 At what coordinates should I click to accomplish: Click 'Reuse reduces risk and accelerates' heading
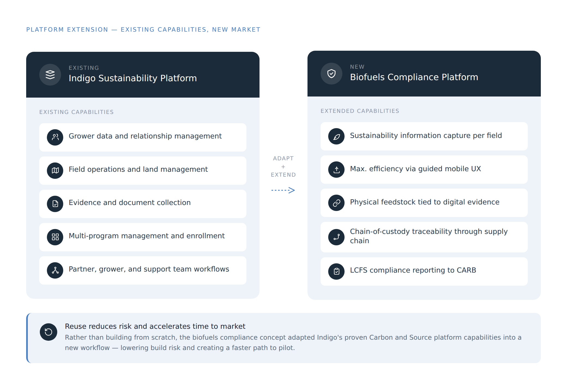pyautogui.click(x=155, y=326)
